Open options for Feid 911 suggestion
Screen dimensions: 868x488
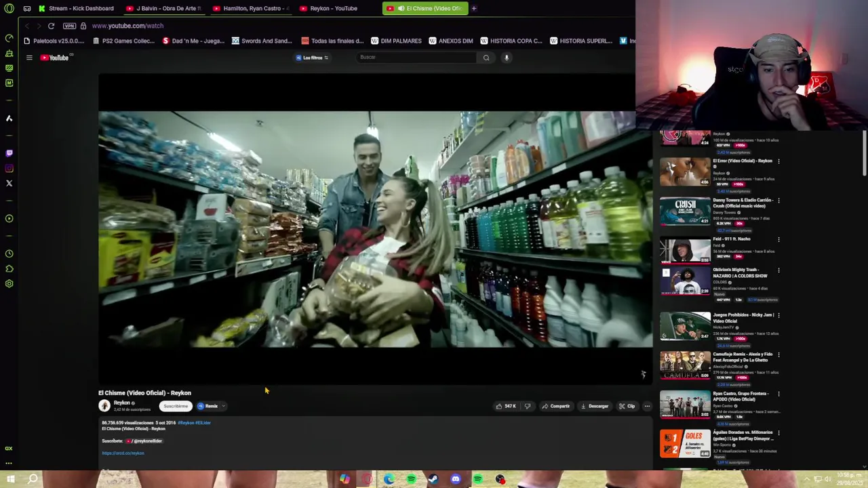(x=778, y=239)
